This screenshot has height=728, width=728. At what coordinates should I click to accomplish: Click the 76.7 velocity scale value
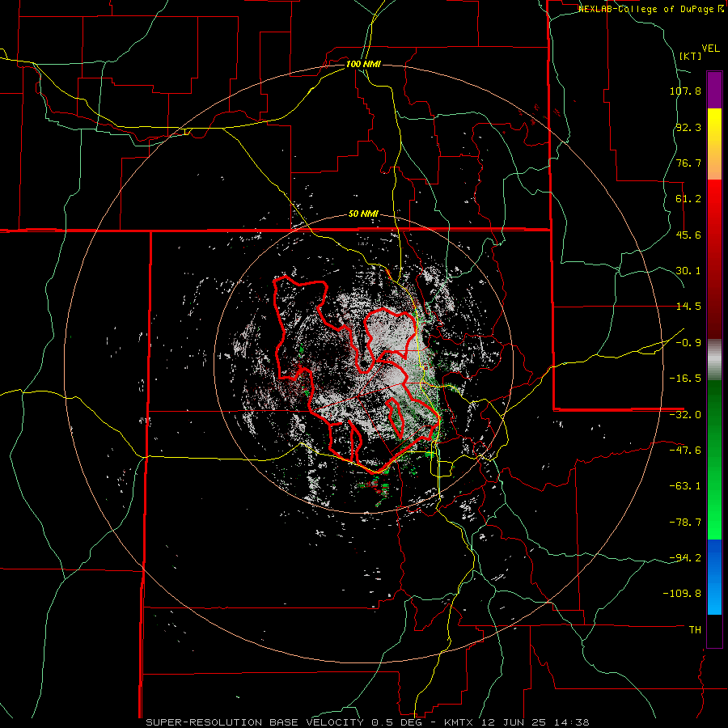(688, 163)
